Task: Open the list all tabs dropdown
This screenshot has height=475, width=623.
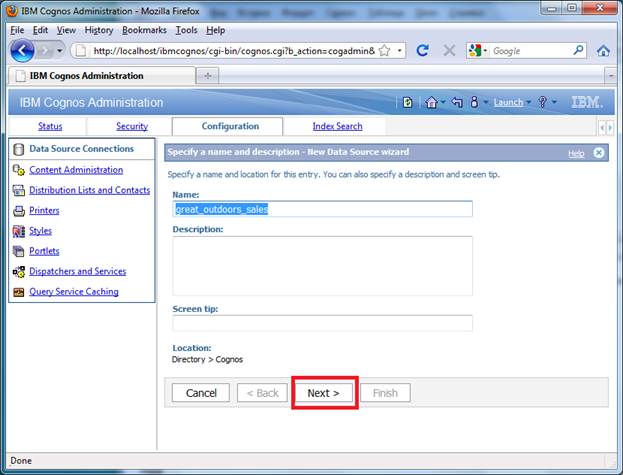Action: point(610,75)
